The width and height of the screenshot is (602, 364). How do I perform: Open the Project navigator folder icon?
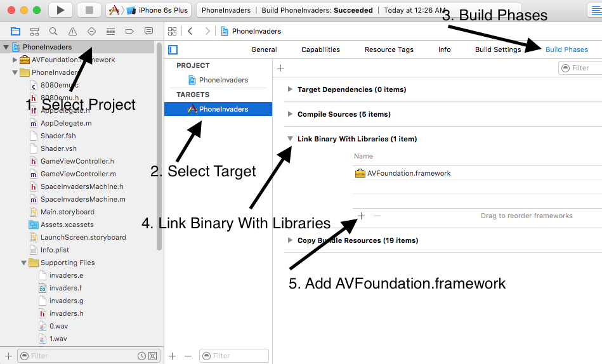pos(15,31)
